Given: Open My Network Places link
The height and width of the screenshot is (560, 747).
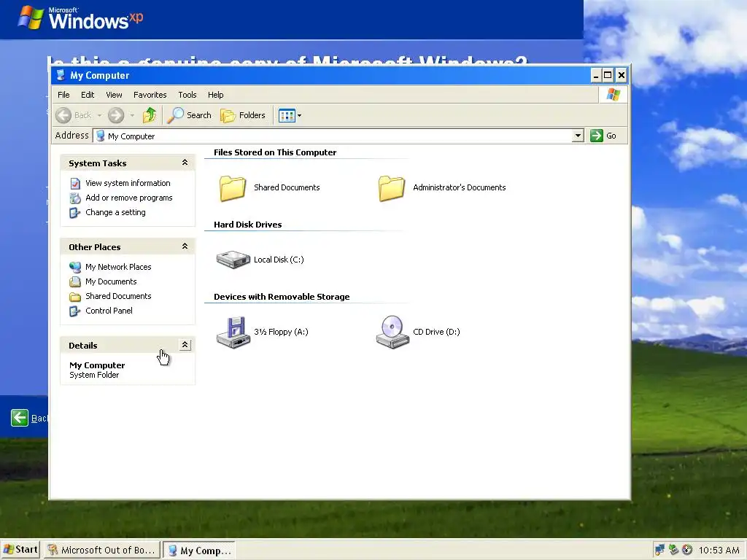Looking at the screenshot, I should [118, 267].
